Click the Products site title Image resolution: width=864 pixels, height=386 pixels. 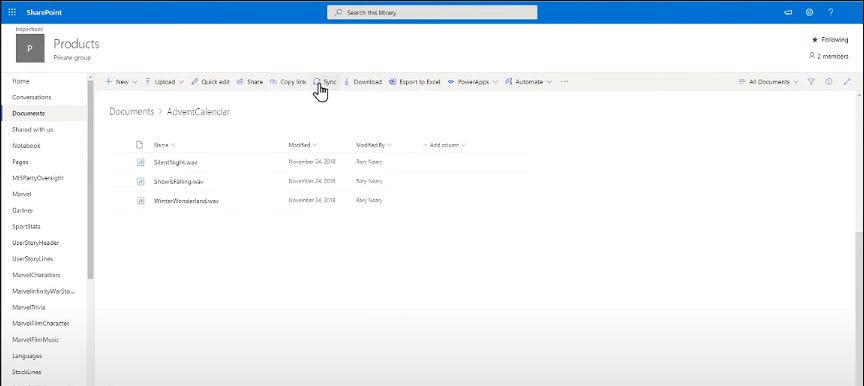pos(76,44)
